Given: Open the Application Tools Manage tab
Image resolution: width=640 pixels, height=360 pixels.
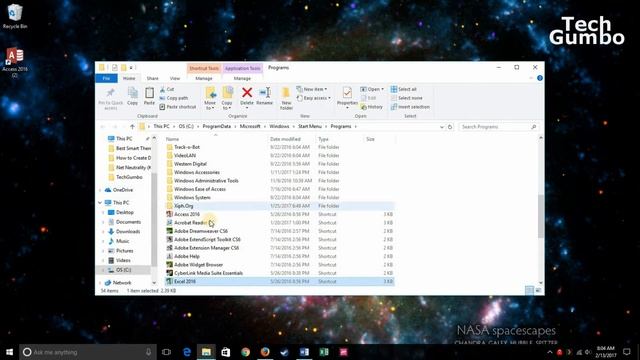Looking at the screenshot, I should tap(242, 78).
